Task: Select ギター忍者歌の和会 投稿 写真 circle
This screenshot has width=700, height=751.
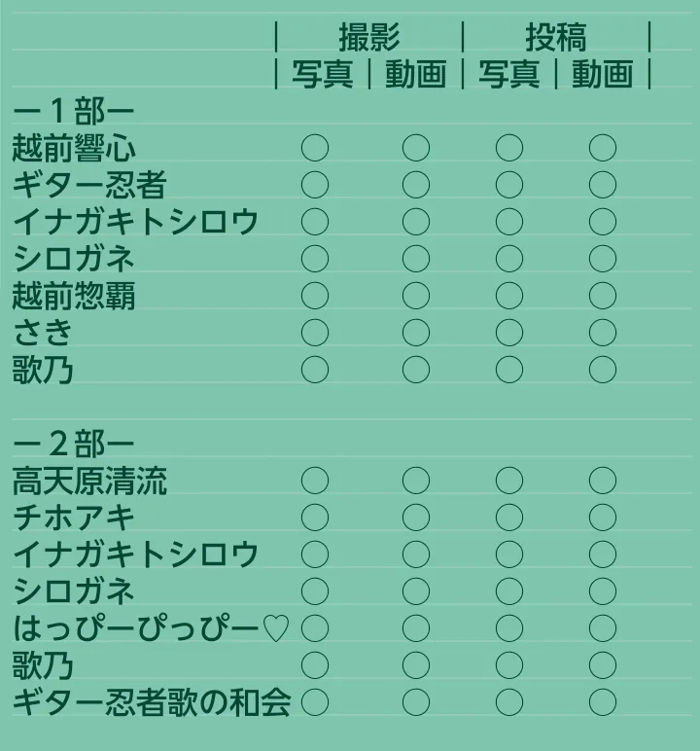Action: point(509,701)
